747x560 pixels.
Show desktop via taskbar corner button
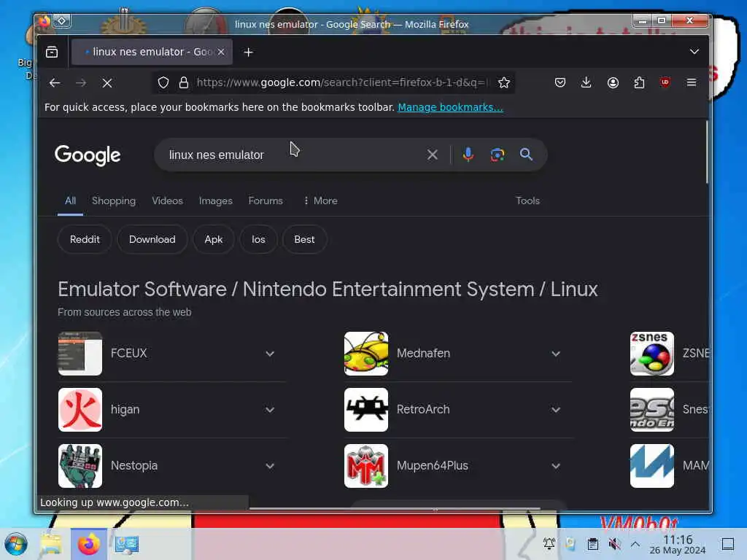coord(728,544)
